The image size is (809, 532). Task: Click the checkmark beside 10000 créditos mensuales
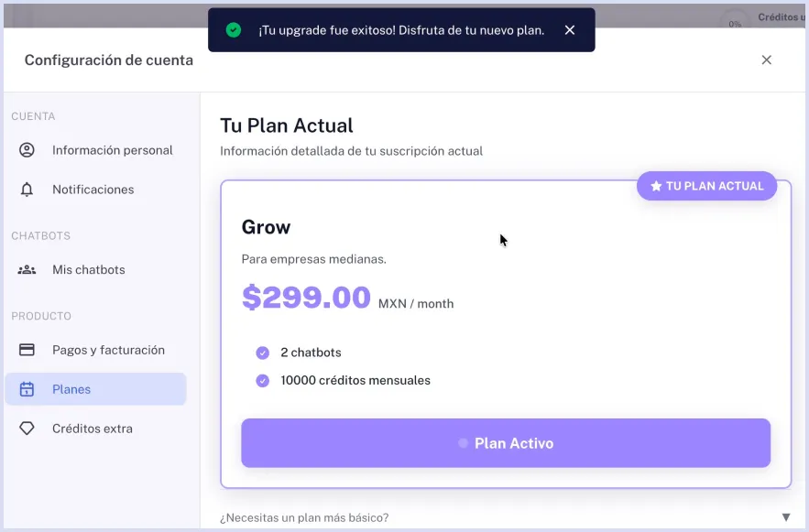pos(262,380)
